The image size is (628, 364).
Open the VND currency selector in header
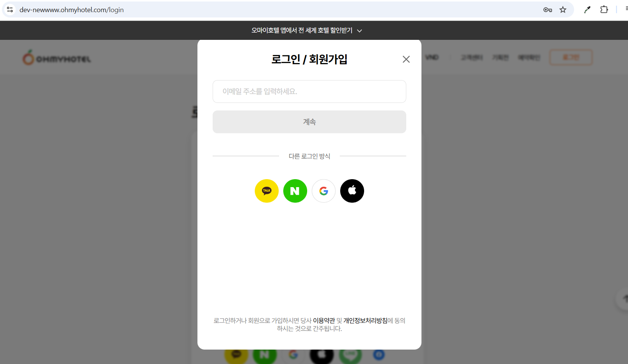(432, 58)
